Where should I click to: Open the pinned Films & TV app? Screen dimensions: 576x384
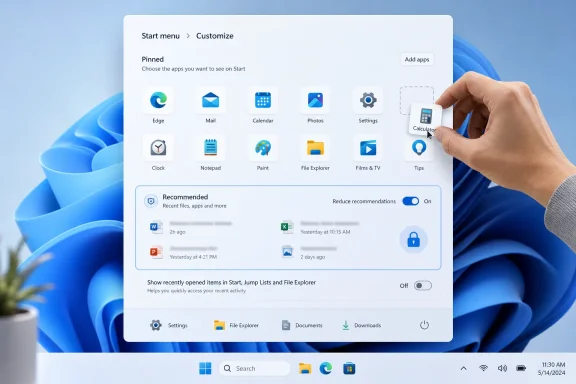(x=368, y=148)
